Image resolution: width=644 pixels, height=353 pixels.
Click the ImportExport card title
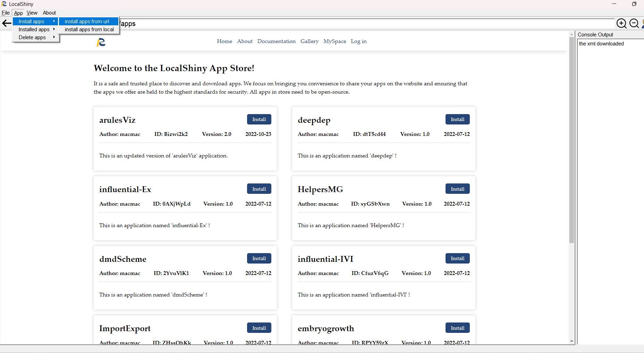[x=125, y=329]
